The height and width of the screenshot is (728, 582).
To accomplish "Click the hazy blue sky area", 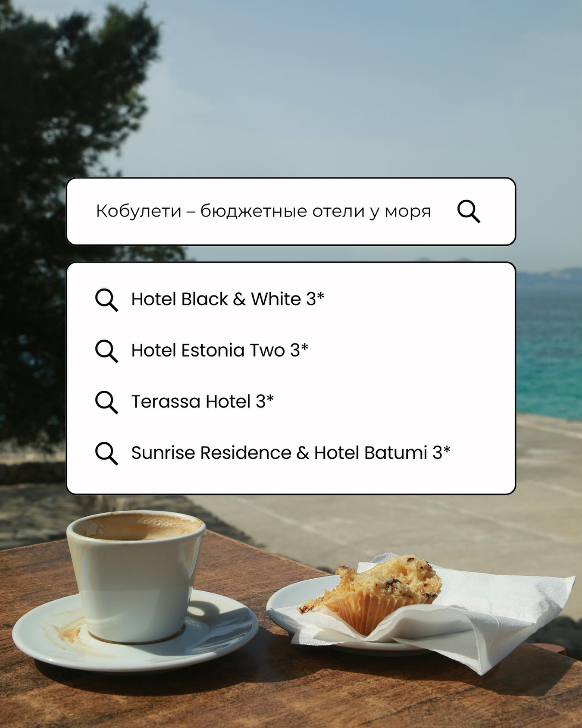I will pos(345,86).
